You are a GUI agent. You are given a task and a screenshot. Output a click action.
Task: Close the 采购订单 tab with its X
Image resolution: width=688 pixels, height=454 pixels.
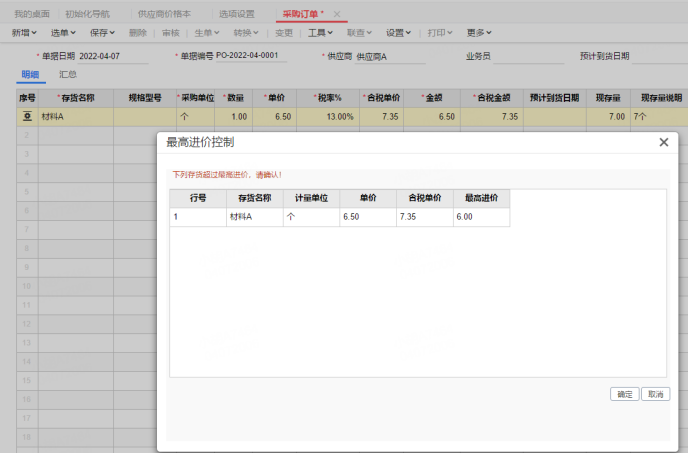(x=337, y=14)
